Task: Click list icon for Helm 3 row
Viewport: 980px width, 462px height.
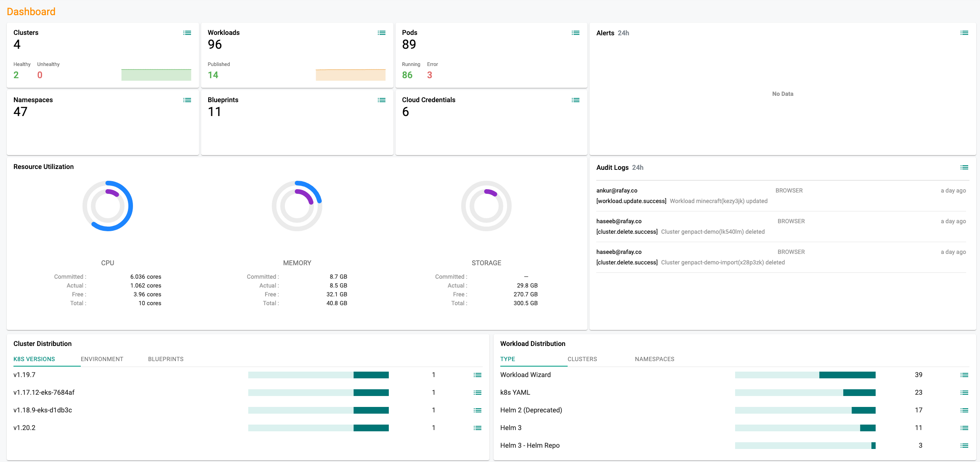Action: coord(964,428)
